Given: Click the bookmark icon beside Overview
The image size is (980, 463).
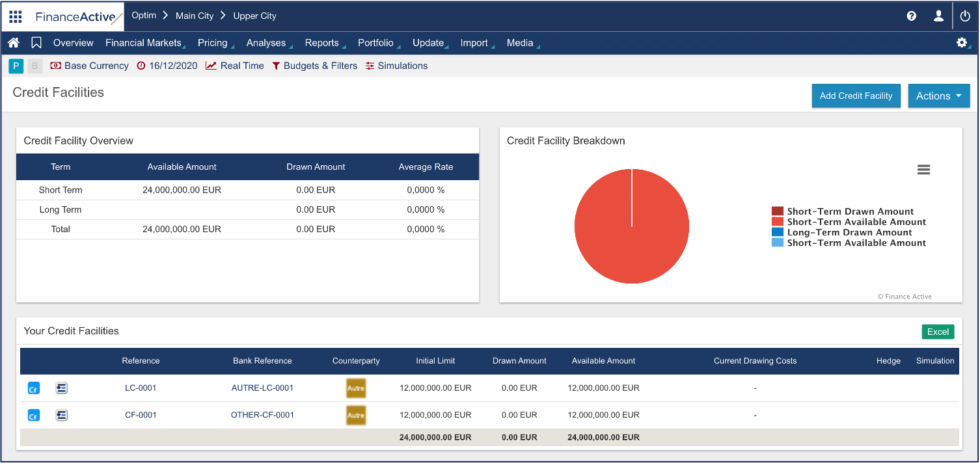Looking at the screenshot, I should click(x=36, y=43).
